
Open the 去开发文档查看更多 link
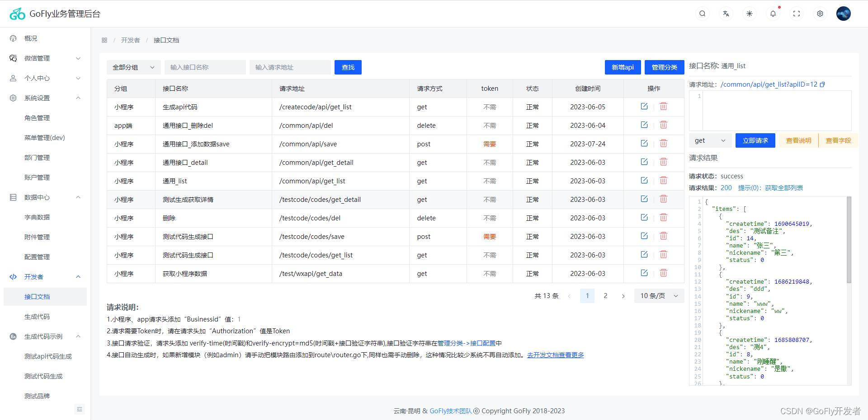555,355
